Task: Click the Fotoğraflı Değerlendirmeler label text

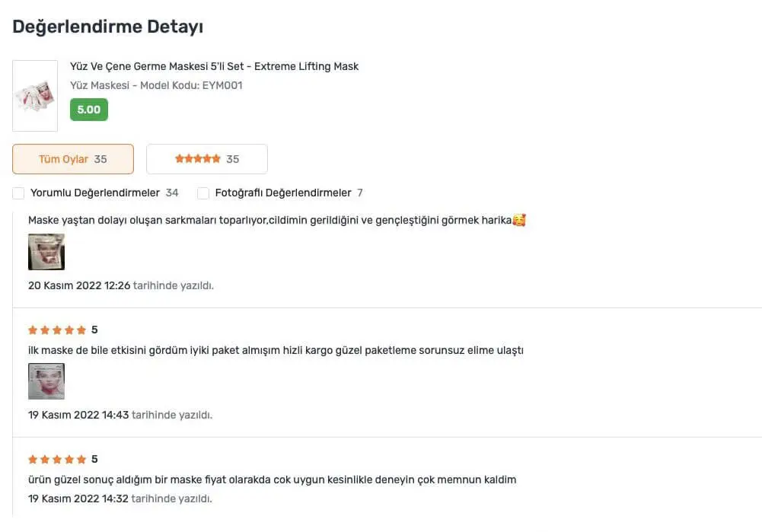Action: click(283, 193)
